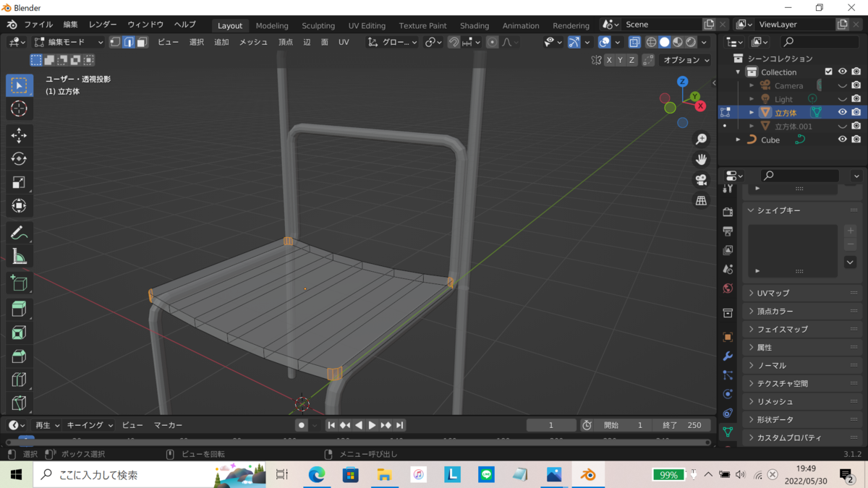This screenshot has width=868, height=488.
Task: Select the Extrude Region tool
Action: point(20,309)
